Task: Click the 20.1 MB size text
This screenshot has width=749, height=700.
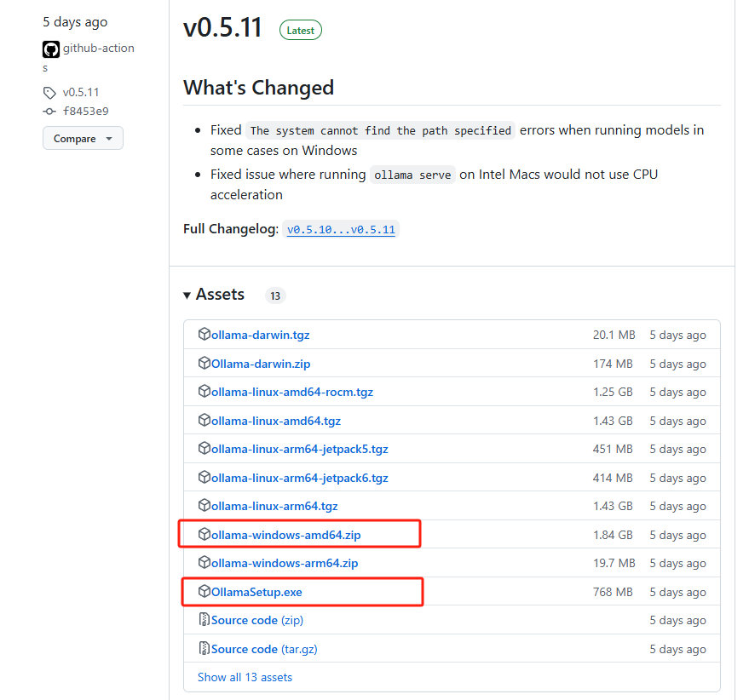Action: pyautogui.click(x=614, y=336)
